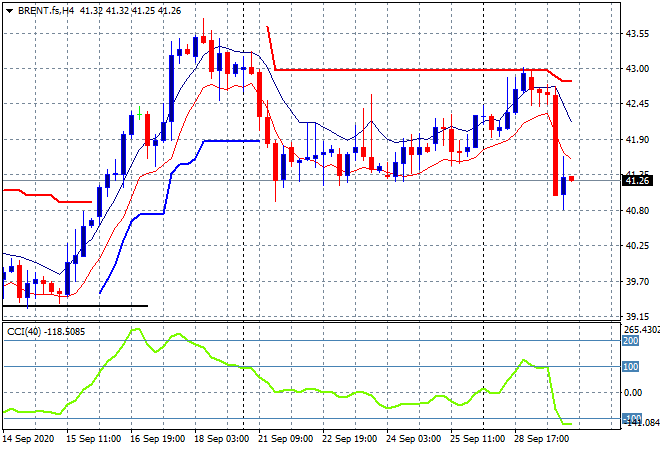Click the 25 Sep 11:00 time label
660x450 pixels.
(477, 439)
